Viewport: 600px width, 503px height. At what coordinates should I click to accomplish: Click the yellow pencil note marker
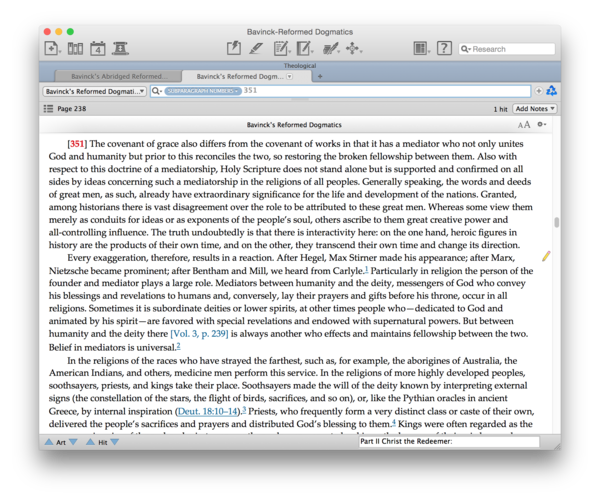[x=546, y=256]
